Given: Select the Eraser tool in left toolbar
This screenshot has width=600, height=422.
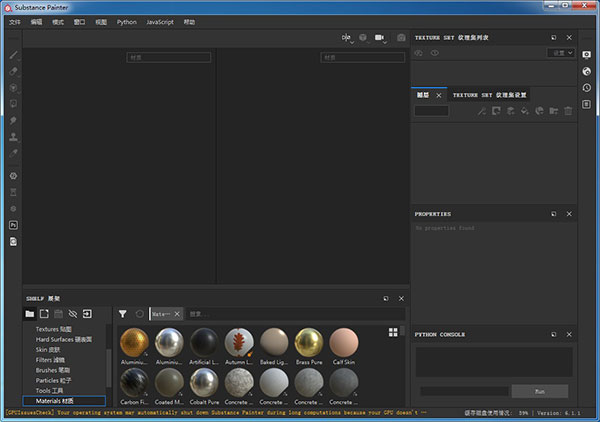Looking at the screenshot, I should (14, 72).
